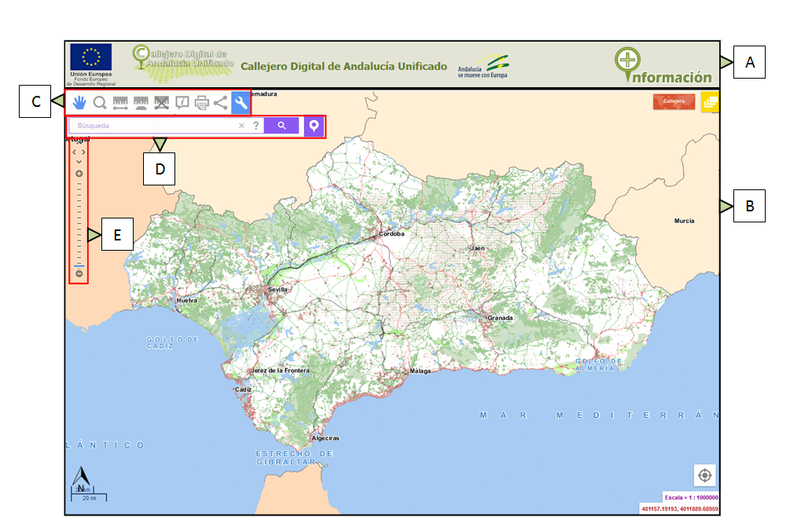Switch to the Callejero base map

674,102
